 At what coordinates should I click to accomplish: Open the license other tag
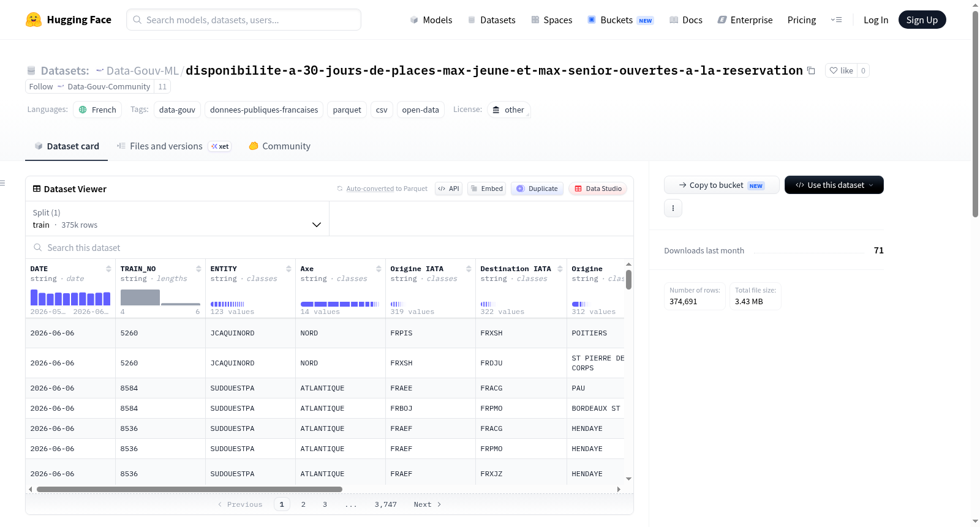(509, 110)
